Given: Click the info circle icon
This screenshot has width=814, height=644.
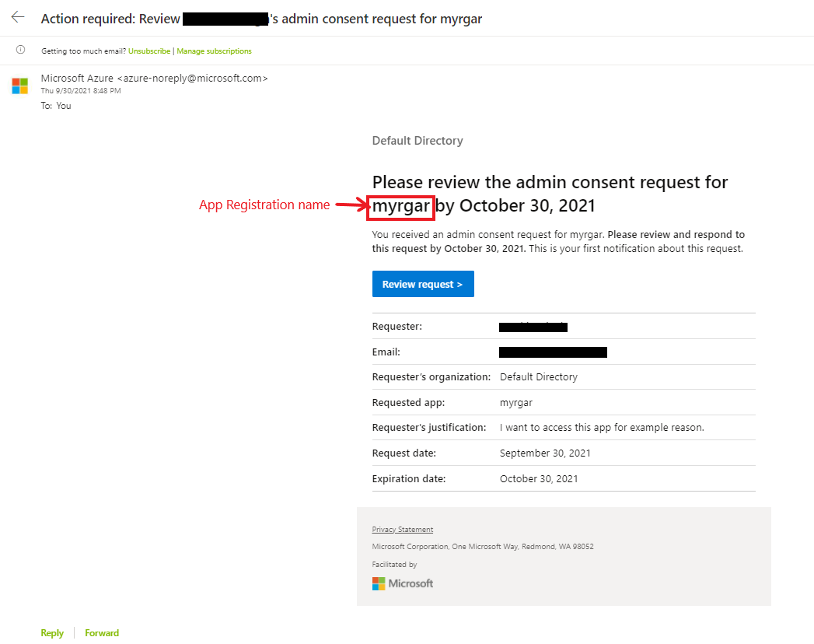Looking at the screenshot, I should click(x=20, y=50).
